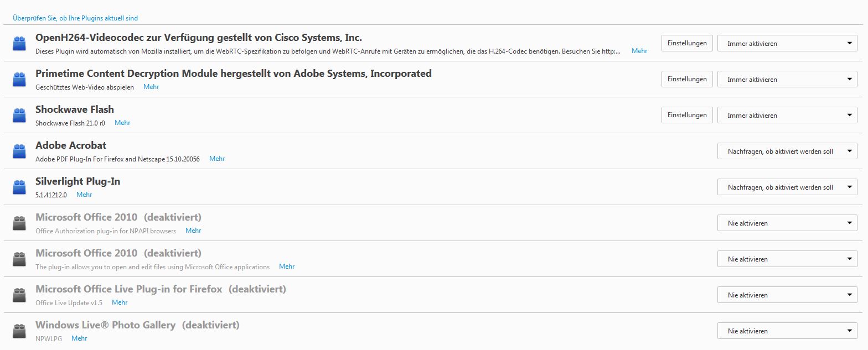Image resolution: width=868 pixels, height=350 pixels.
Task: Open Windows Live Photo Gallery activation dropdown
Action: 787,331
